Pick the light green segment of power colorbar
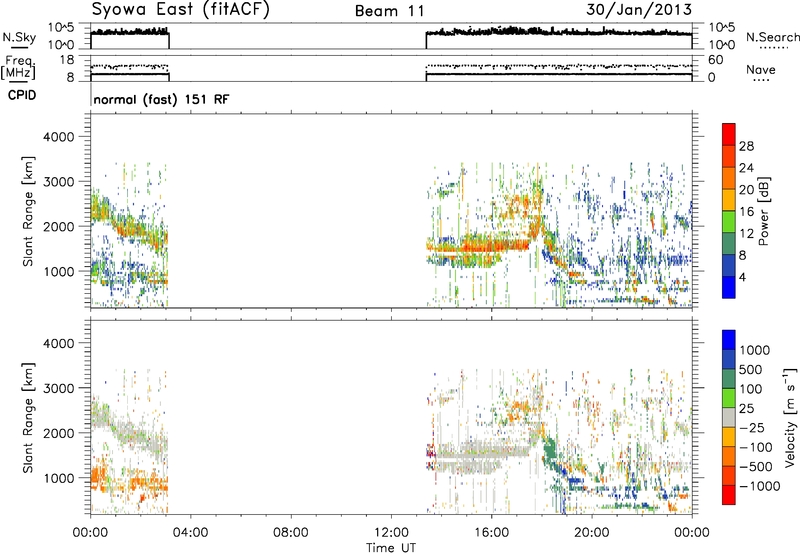The image size is (800, 554). click(x=729, y=222)
